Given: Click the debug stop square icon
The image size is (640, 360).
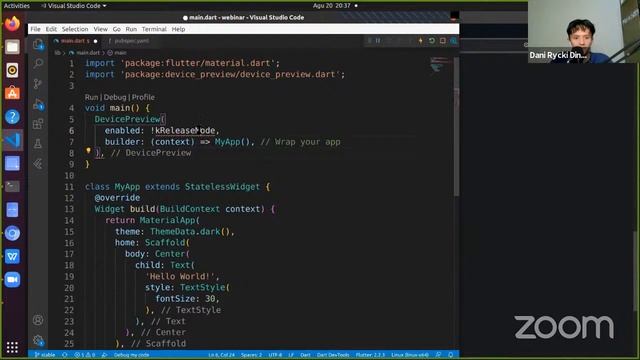Looking at the screenshot, I should [x=443, y=40].
